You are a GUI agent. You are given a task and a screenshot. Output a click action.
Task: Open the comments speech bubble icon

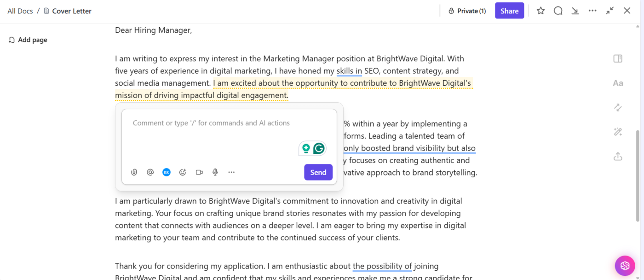click(x=558, y=11)
